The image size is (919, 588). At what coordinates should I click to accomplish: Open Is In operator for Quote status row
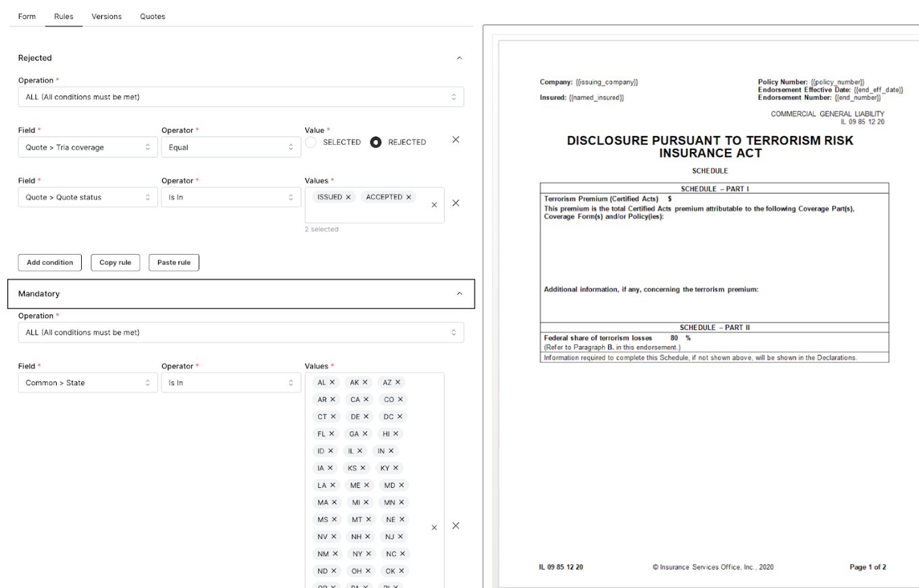coord(231,197)
